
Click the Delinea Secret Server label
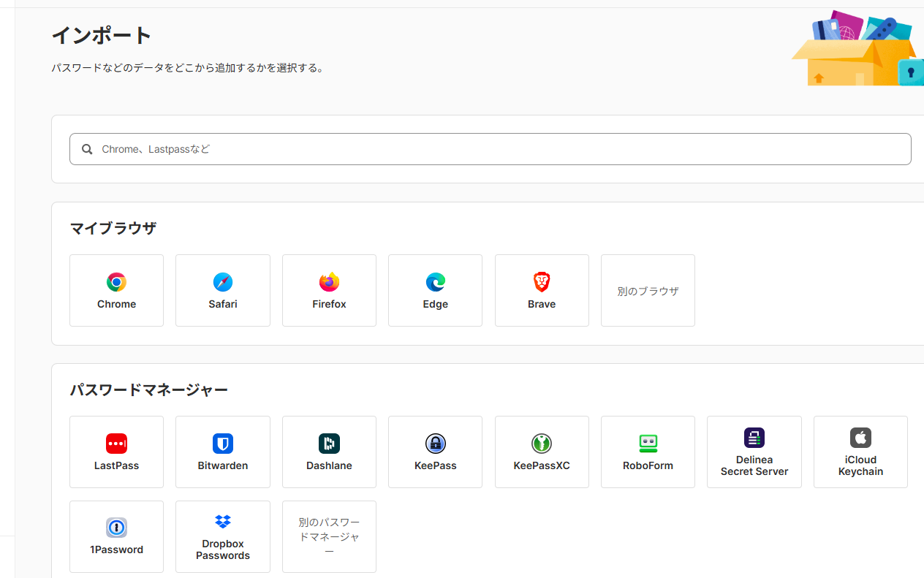click(x=754, y=465)
